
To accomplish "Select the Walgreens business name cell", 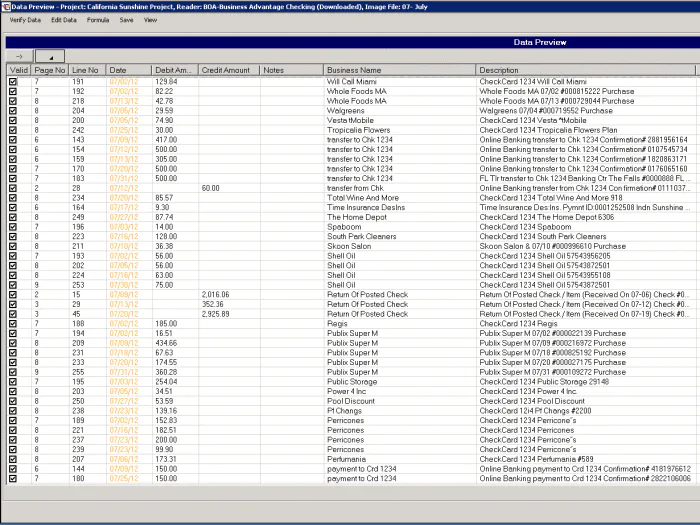I will (400, 111).
